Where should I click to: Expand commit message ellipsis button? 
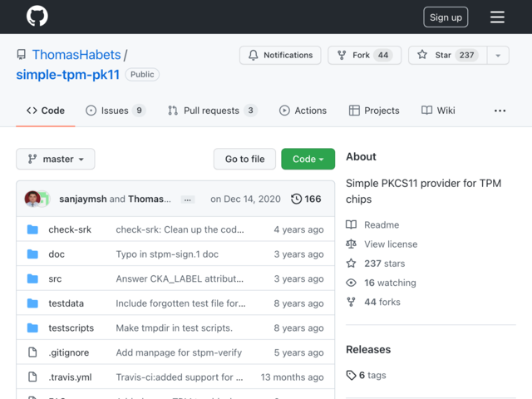[x=187, y=199]
